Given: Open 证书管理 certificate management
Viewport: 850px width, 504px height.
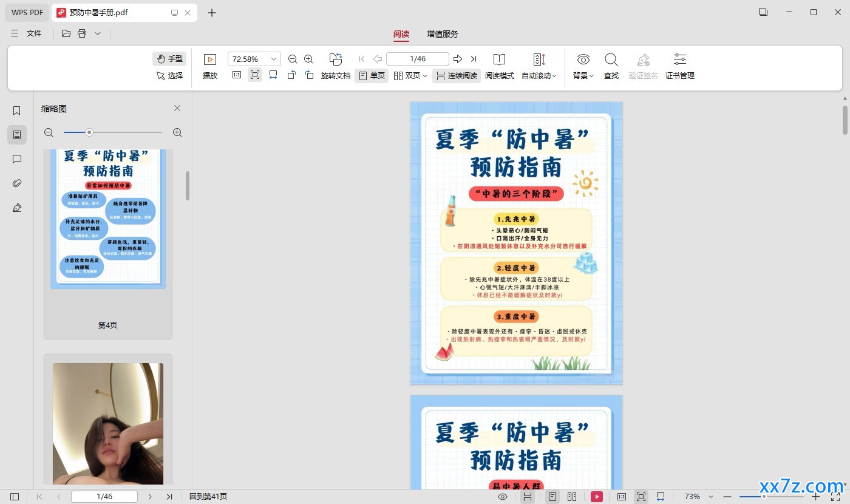Looking at the screenshot, I should [680, 66].
